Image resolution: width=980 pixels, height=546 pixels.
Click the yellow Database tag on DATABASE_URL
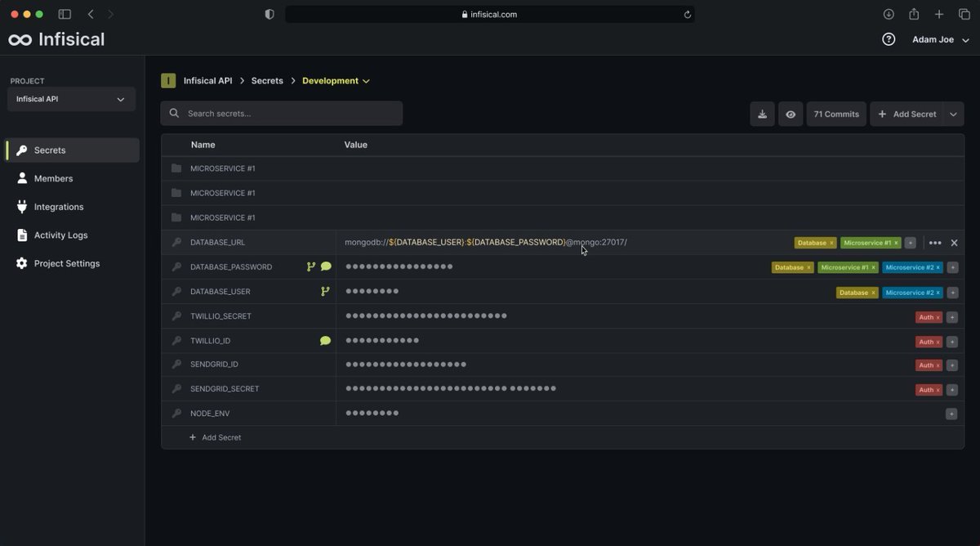811,243
